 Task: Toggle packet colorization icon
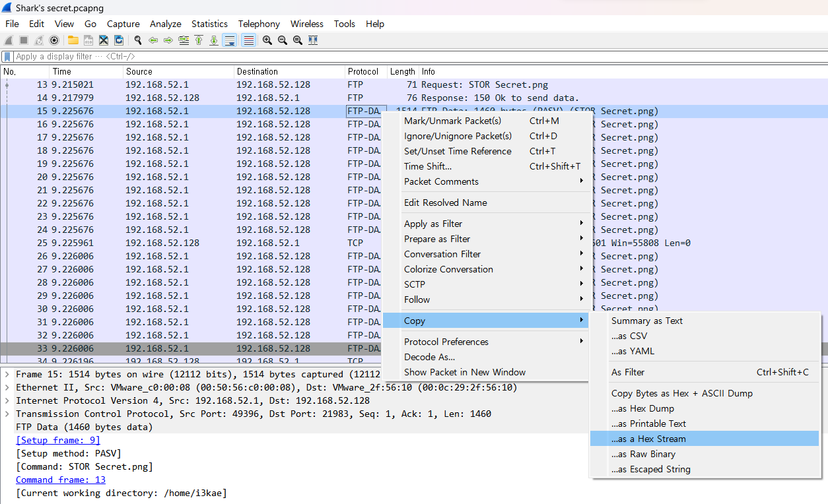[249, 40]
